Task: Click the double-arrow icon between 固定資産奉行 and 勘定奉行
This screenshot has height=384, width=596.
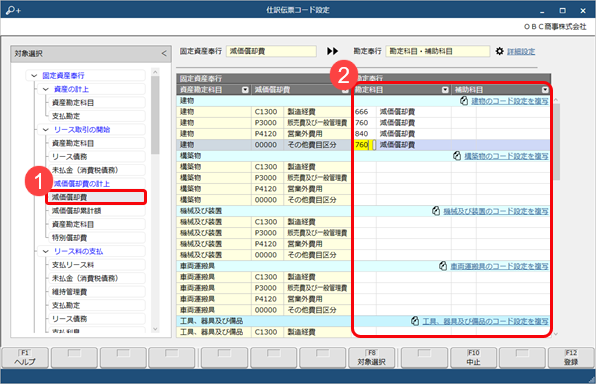Action: click(333, 51)
